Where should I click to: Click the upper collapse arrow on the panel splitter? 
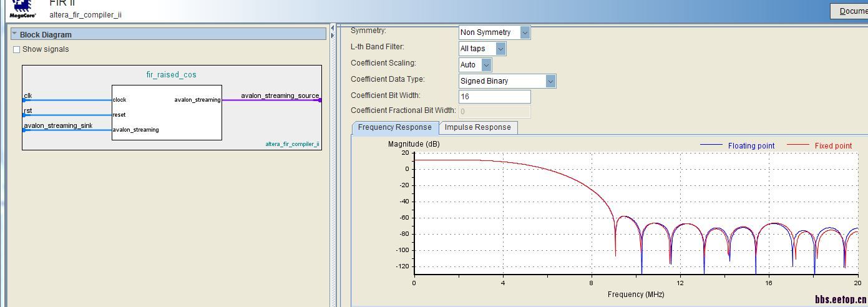coord(332,28)
